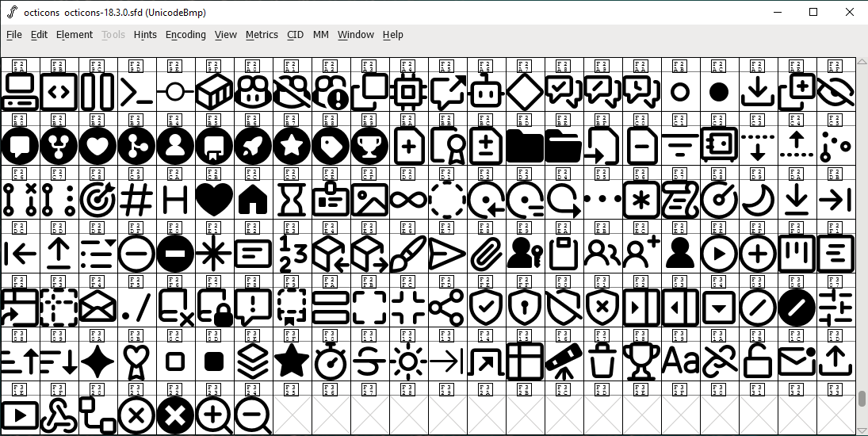868x436 pixels.
Task: Select the feed-tag circle glyph
Action: tap(331, 146)
